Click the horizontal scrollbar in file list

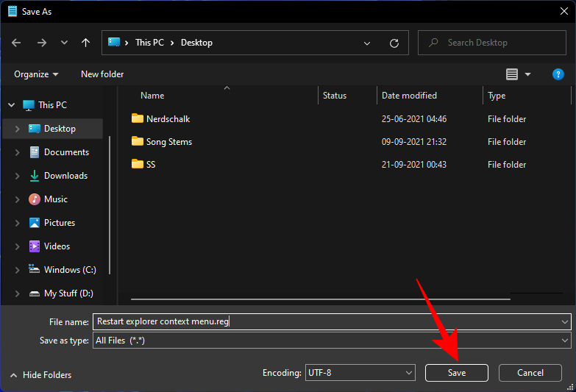tap(320, 299)
